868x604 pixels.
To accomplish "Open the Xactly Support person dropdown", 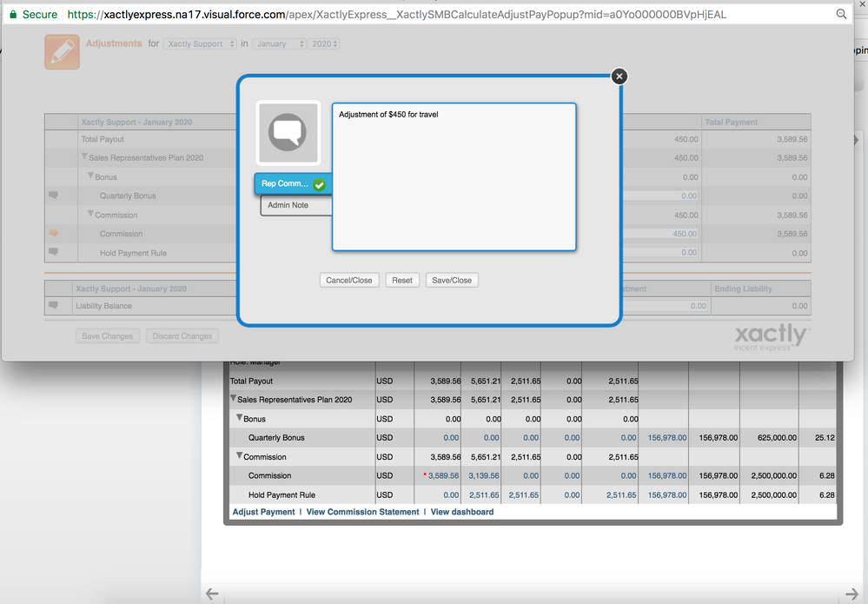I will 200,43.
